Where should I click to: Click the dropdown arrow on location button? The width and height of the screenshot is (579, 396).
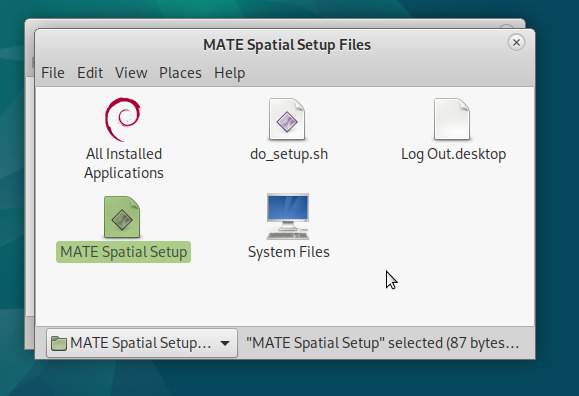point(225,343)
